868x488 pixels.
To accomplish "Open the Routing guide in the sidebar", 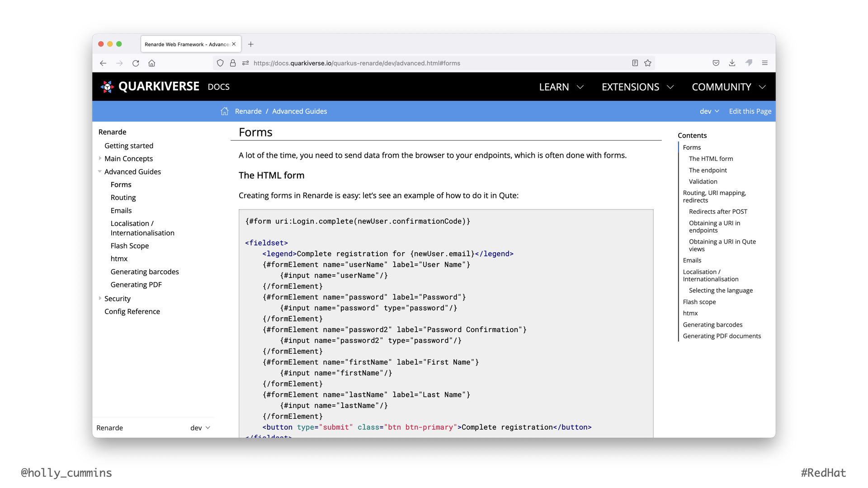I will [123, 197].
